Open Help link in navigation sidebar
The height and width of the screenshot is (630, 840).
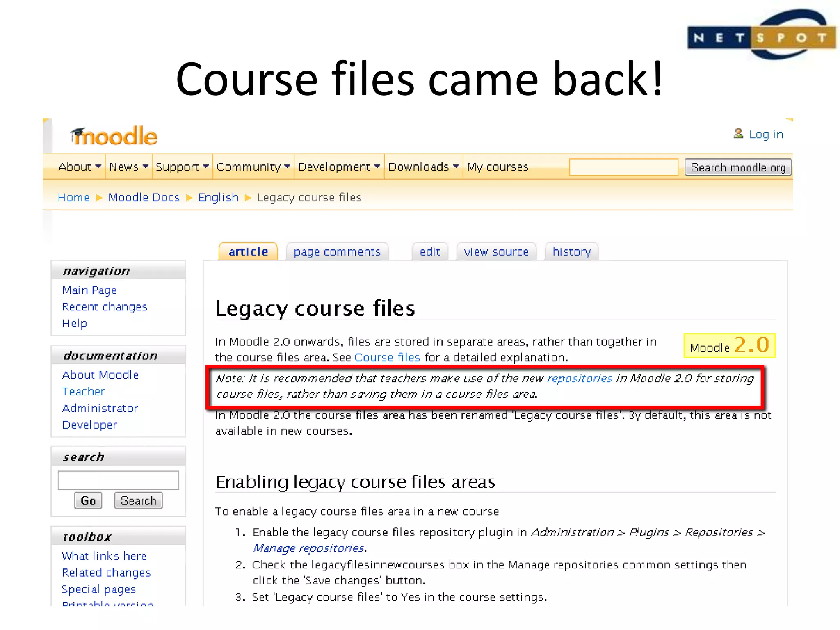tap(74, 323)
